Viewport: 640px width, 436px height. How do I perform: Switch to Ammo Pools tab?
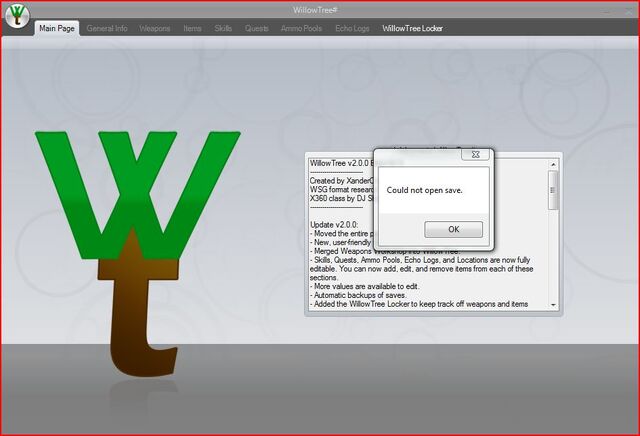coord(302,28)
